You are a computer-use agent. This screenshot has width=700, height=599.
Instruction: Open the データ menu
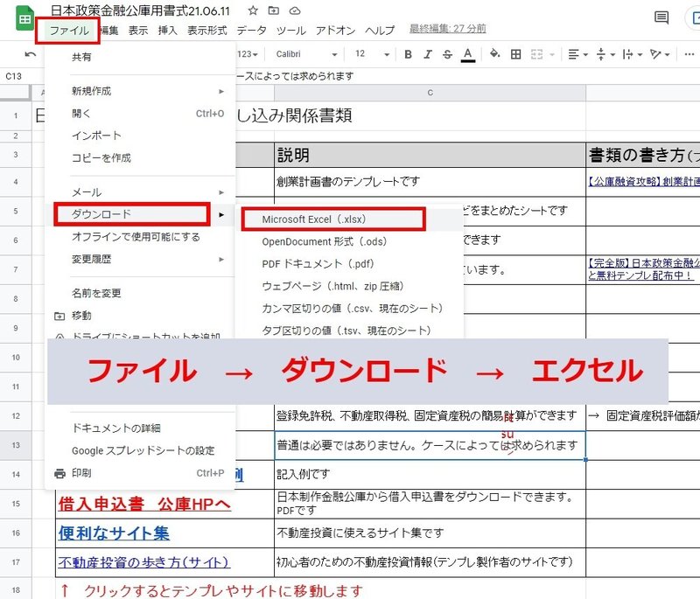(251, 31)
